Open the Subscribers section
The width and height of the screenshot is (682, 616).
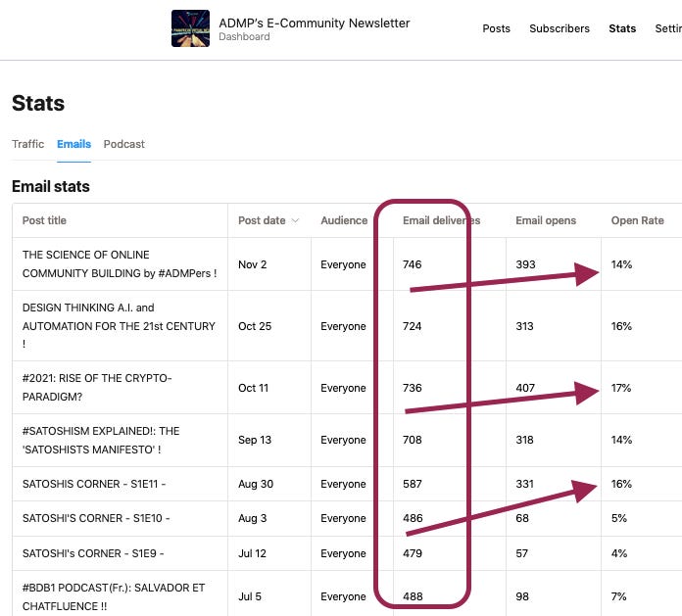pyautogui.click(x=560, y=28)
